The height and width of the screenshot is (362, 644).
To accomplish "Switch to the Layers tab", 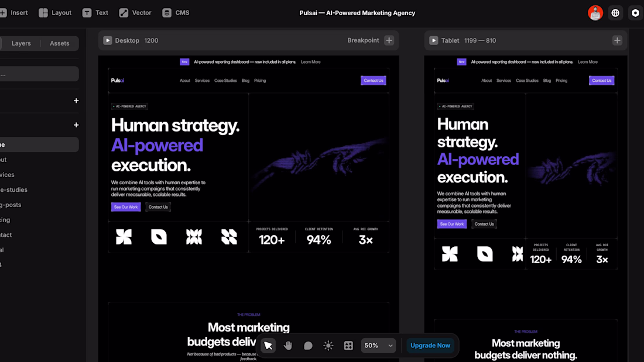I will coord(21,43).
